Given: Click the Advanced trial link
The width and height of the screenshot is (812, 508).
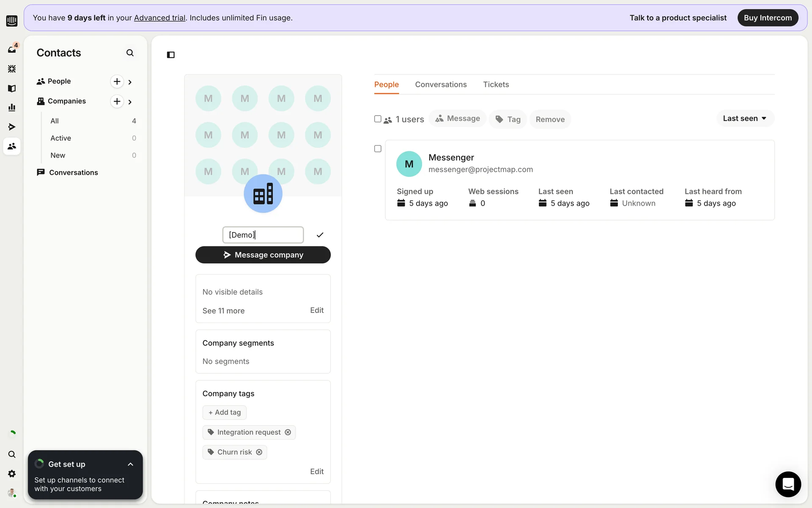Looking at the screenshot, I should (x=159, y=18).
